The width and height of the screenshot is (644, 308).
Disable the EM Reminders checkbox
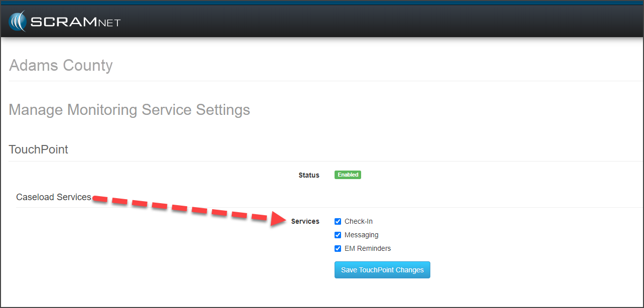click(338, 248)
